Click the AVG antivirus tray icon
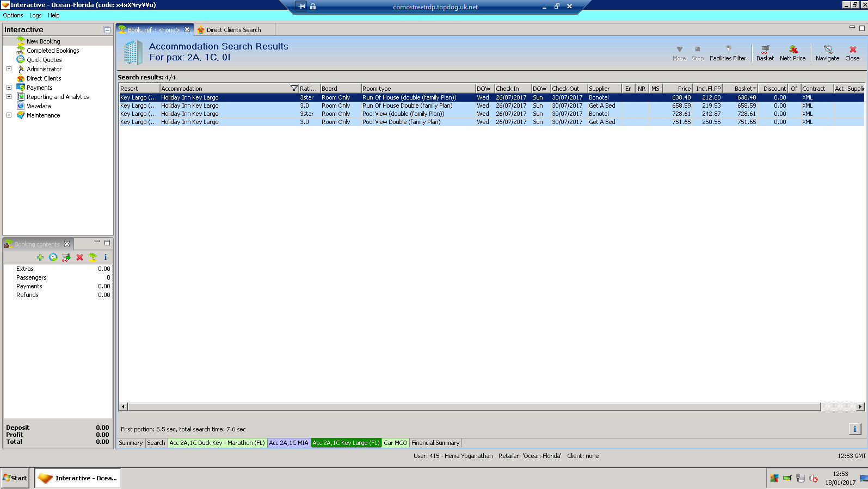The image size is (868, 489). coord(774,479)
